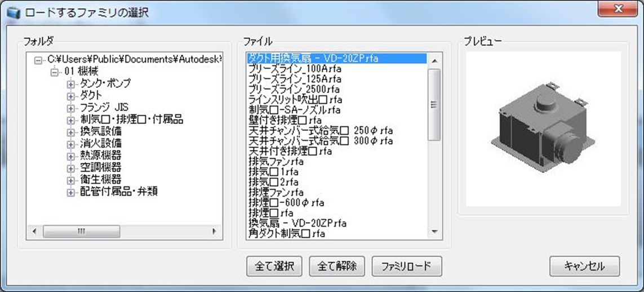Expand the ダクト folder node

coord(71,96)
